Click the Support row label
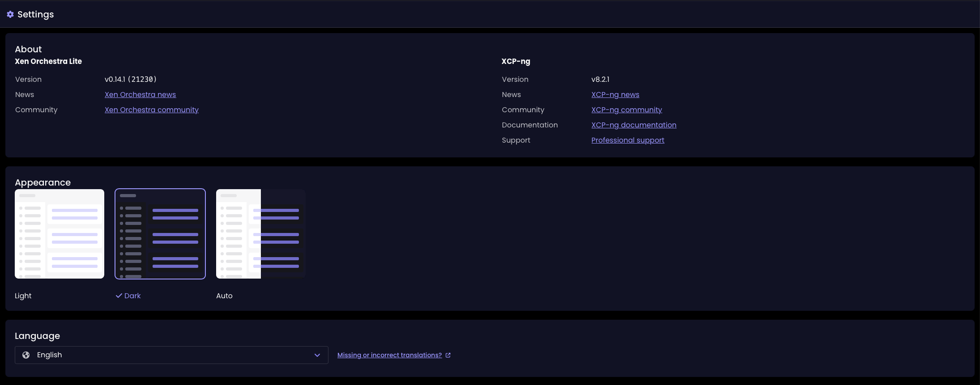Image resolution: width=980 pixels, height=385 pixels. [x=516, y=140]
